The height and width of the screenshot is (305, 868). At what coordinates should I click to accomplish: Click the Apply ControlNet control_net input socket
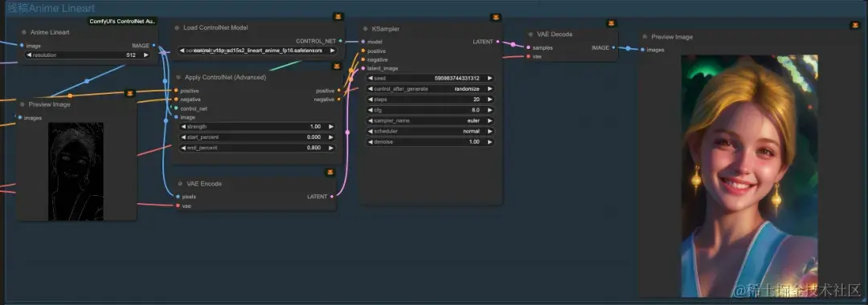click(x=176, y=108)
